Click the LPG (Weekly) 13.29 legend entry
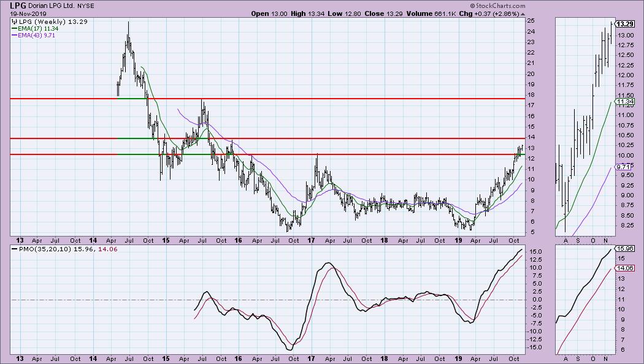This screenshot has height=364, width=644. [x=53, y=21]
